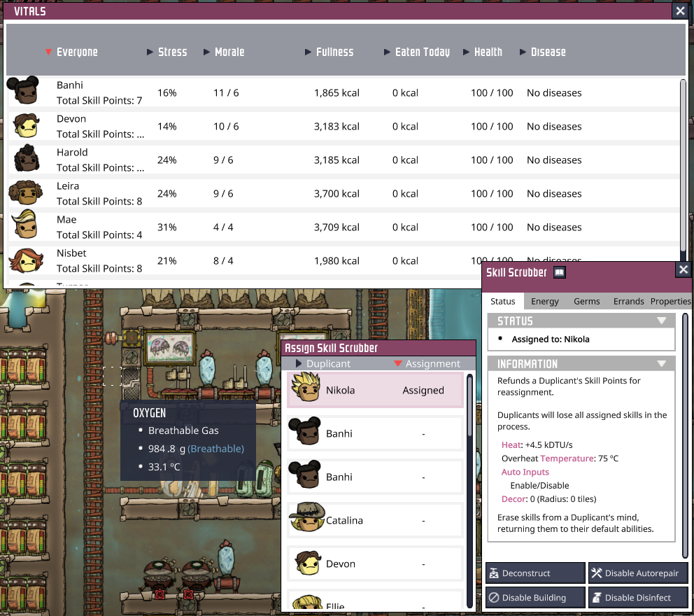Toggle Disable Autorepair button
Screen dimensions: 694x616
click(x=638, y=573)
